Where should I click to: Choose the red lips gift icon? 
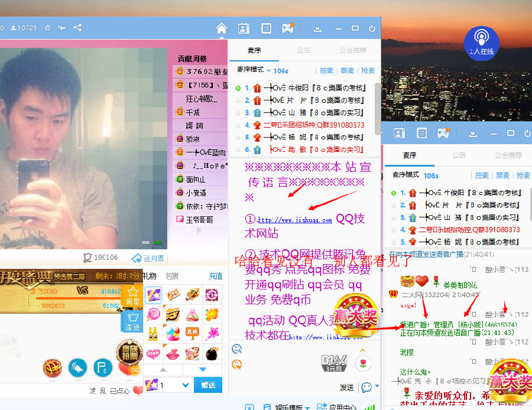[x=173, y=354]
